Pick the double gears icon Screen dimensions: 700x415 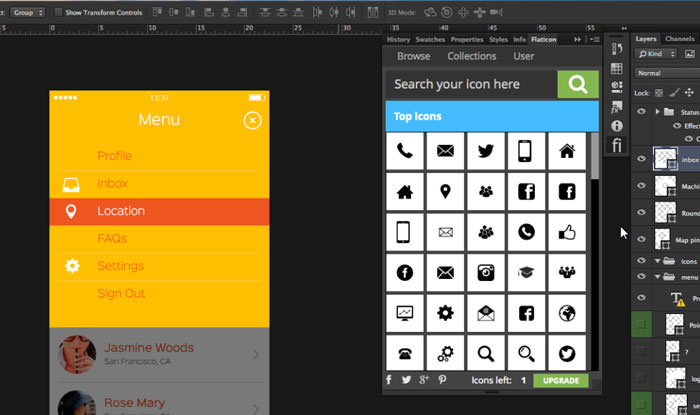[445, 353]
